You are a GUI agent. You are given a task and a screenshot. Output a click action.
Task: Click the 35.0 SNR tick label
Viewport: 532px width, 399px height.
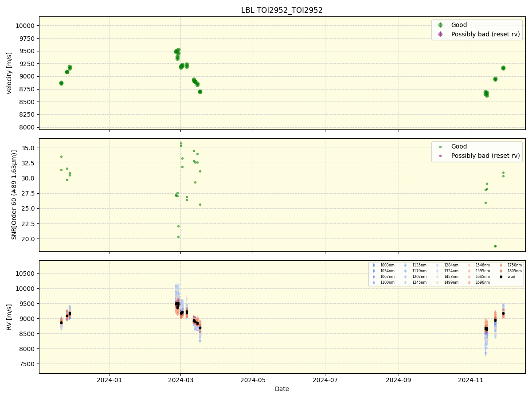point(28,148)
